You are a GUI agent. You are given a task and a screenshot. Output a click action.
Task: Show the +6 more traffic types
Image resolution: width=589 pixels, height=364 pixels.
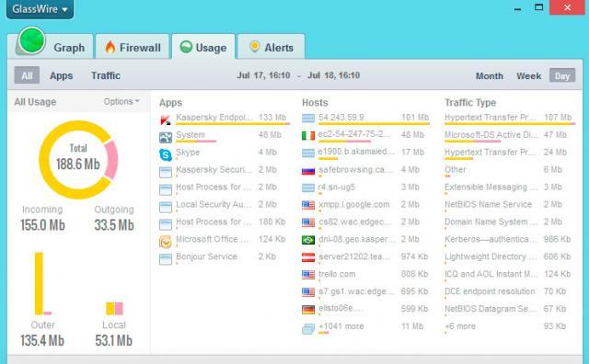460,326
